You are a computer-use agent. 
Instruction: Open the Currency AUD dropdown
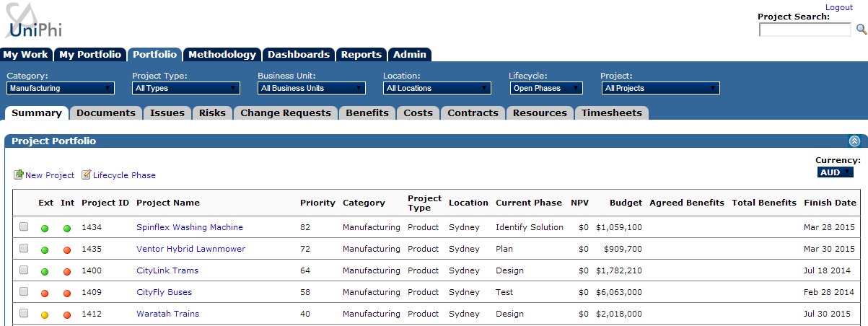click(x=836, y=172)
